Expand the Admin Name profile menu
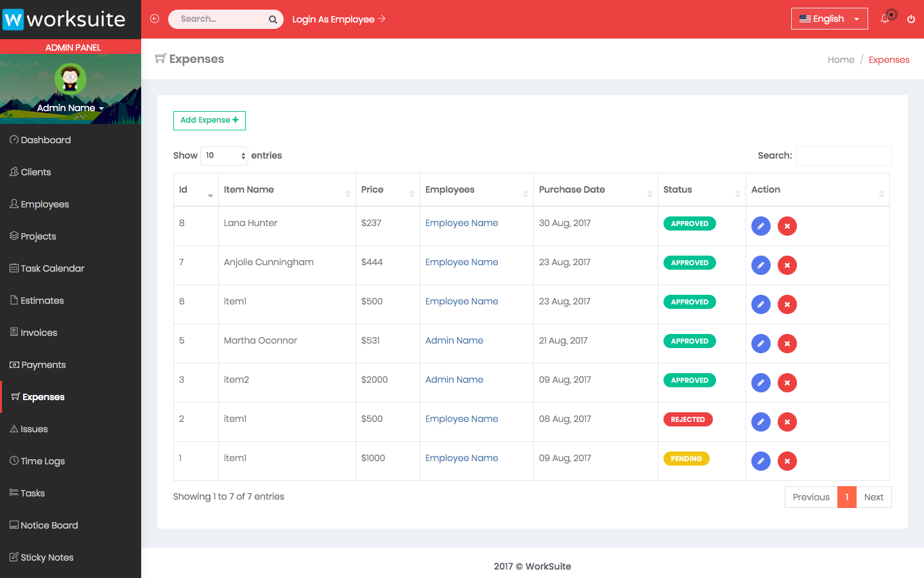Viewport: 924px width, 578px height. pos(70,108)
